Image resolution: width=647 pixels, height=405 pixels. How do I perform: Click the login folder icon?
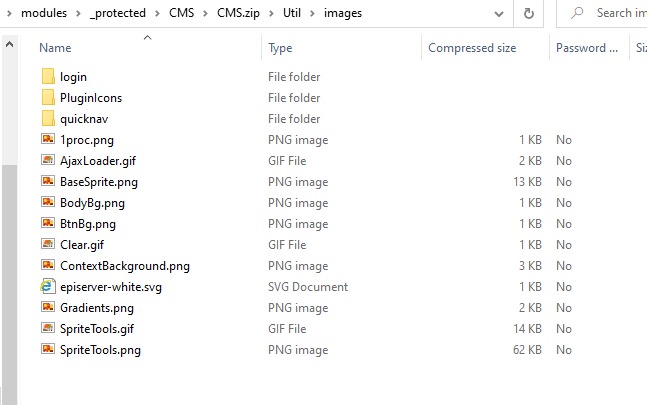[49, 77]
